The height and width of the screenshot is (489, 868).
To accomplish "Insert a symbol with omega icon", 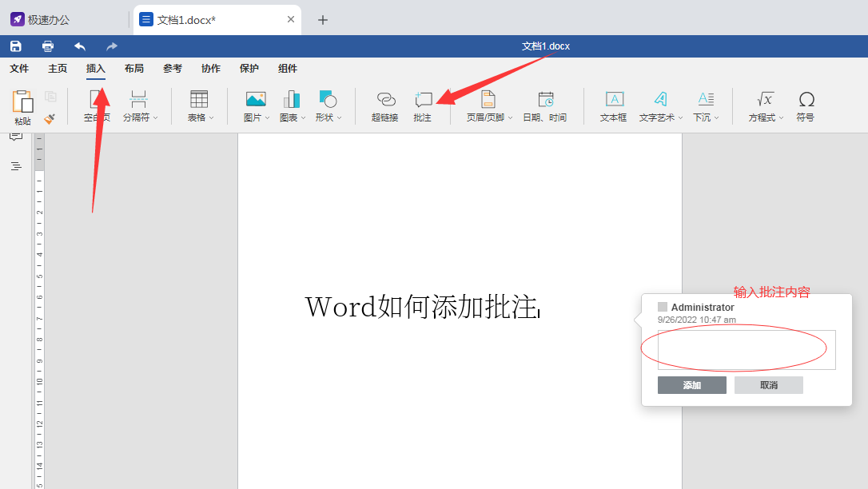I will [806, 106].
